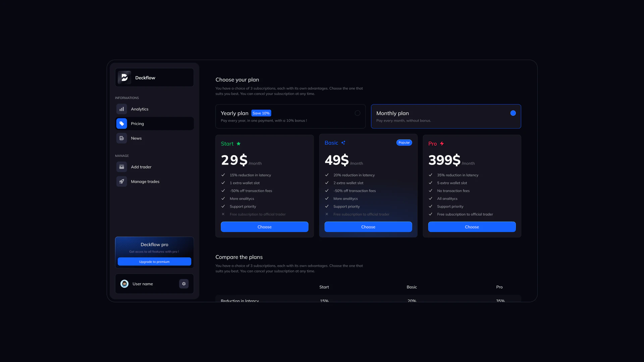Image resolution: width=644 pixels, height=362 pixels.
Task: Navigate to the News page
Action: click(136, 138)
